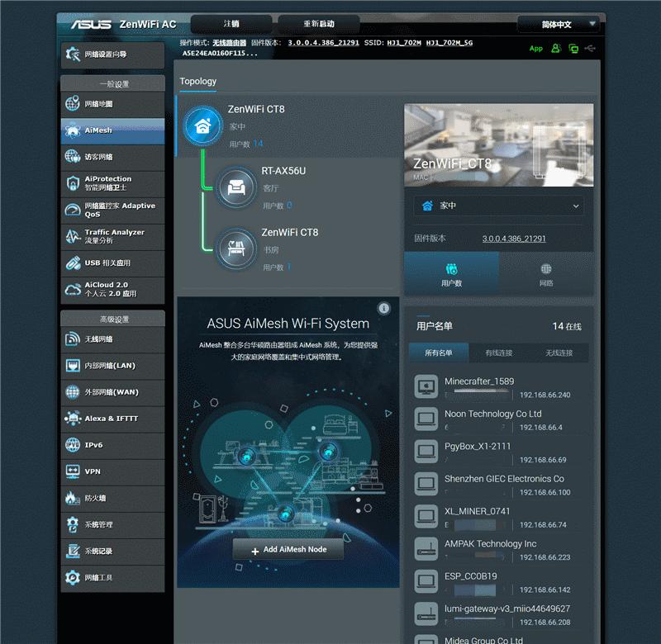Click the USB status icon in header

[589, 49]
